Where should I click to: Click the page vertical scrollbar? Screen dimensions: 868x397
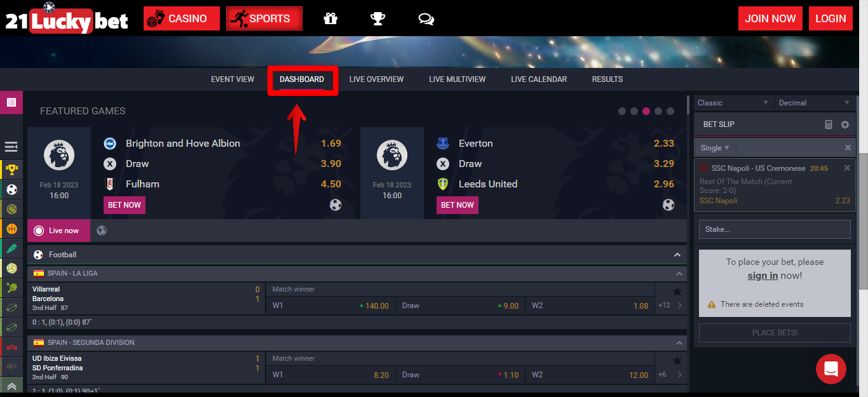[863, 222]
